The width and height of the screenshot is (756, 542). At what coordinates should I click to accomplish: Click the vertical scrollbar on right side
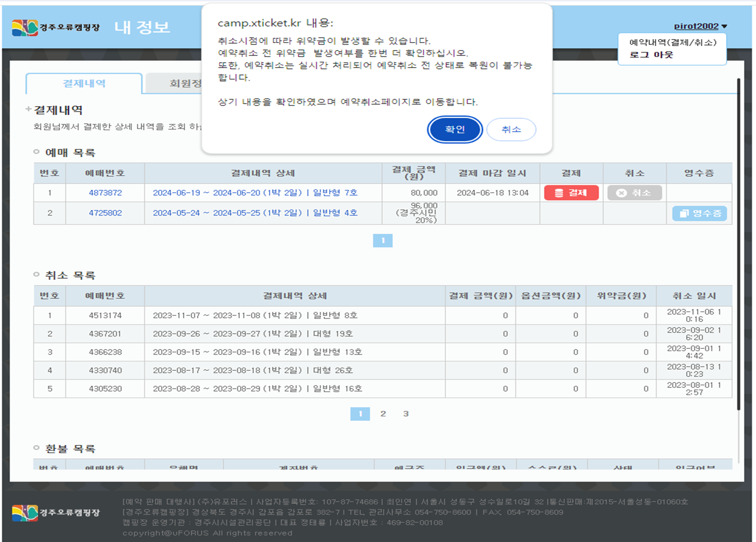[738, 240]
